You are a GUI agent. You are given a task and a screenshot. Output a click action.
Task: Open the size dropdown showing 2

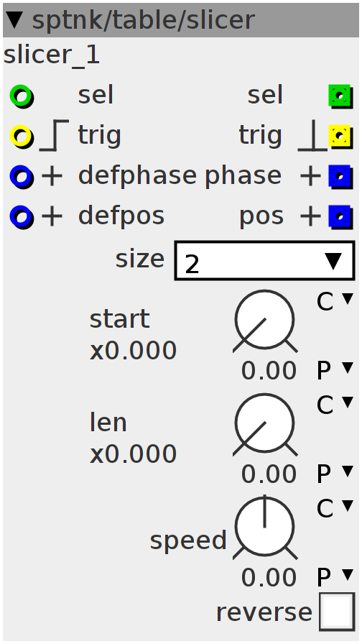[x=265, y=261]
